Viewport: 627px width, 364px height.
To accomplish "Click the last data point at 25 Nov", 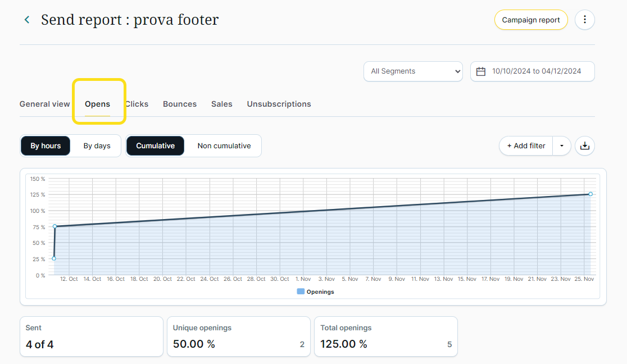I will coord(590,194).
